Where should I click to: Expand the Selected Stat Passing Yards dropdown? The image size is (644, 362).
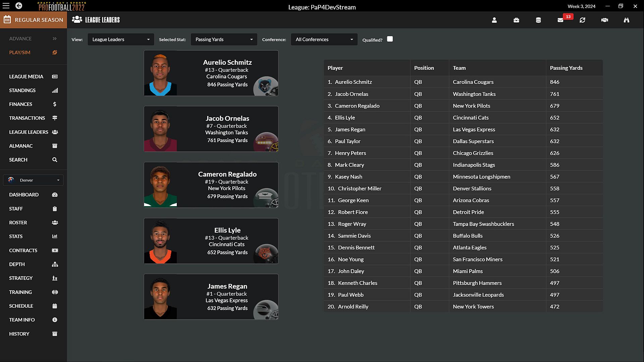(224, 40)
